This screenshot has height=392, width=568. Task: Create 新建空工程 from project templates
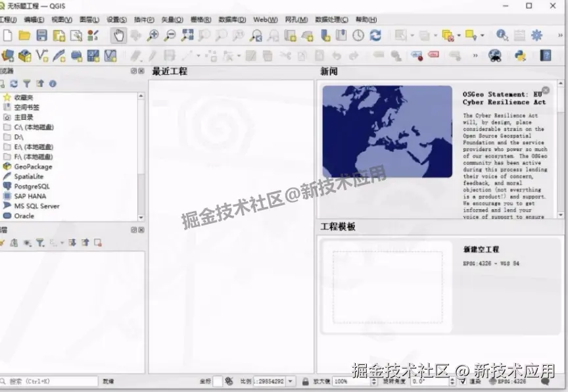pos(481,249)
